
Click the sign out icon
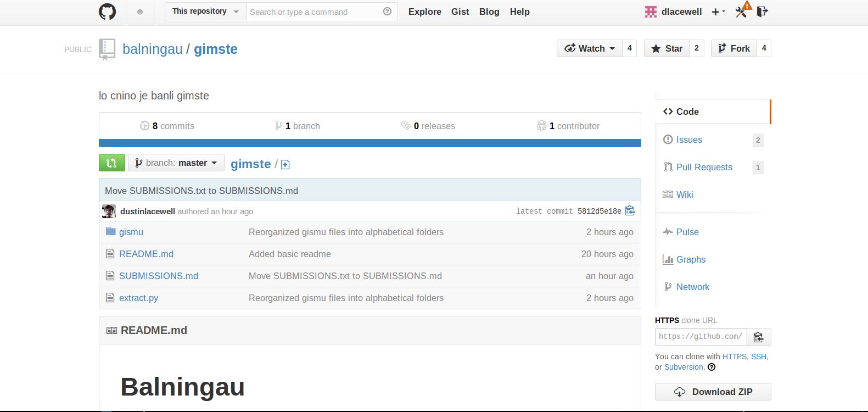click(762, 12)
